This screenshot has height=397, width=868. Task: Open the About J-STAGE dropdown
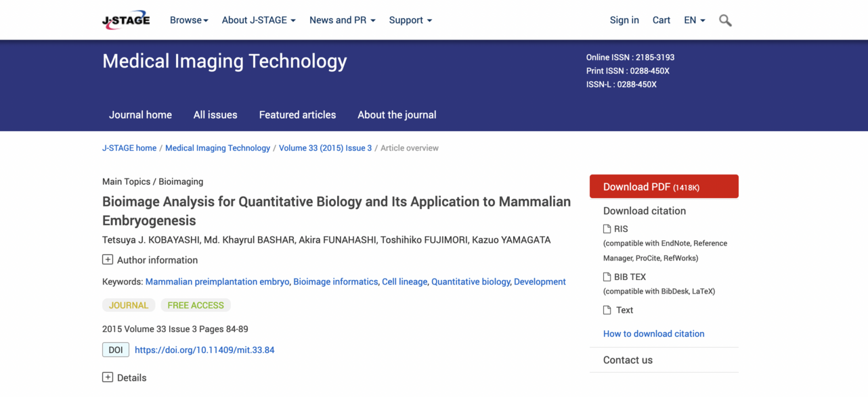[x=259, y=20]
